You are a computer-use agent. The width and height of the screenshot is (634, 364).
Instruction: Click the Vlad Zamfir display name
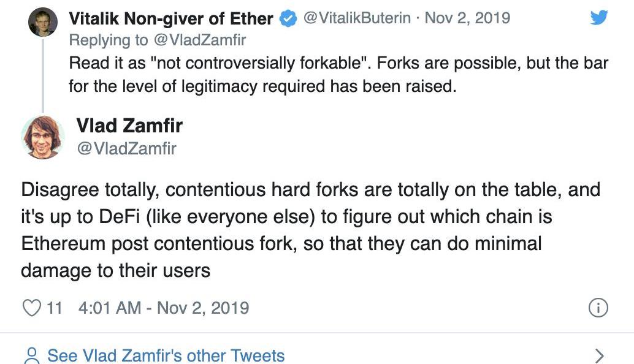point(129,126)
